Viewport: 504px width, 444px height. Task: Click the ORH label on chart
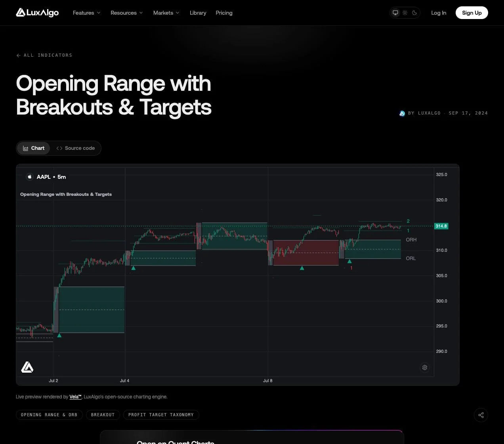(x=411, y=240)
